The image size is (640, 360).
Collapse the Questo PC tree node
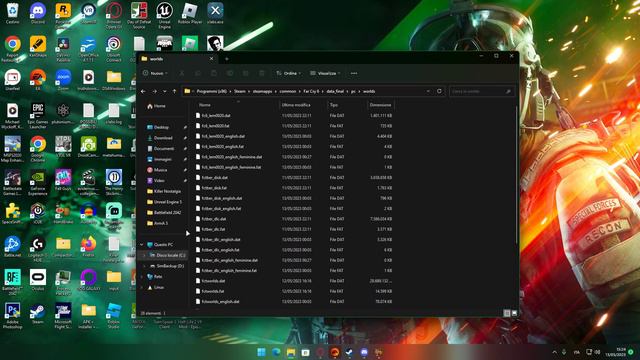tap(142, 244)
